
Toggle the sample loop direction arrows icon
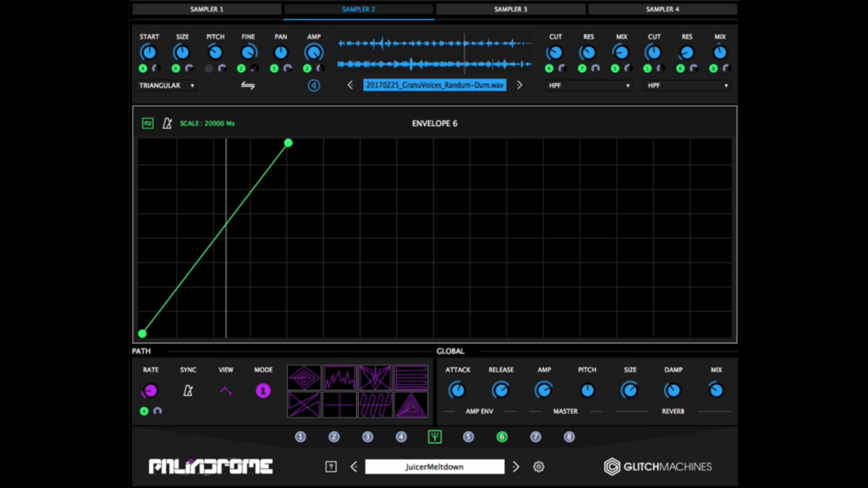pos(248,85)
